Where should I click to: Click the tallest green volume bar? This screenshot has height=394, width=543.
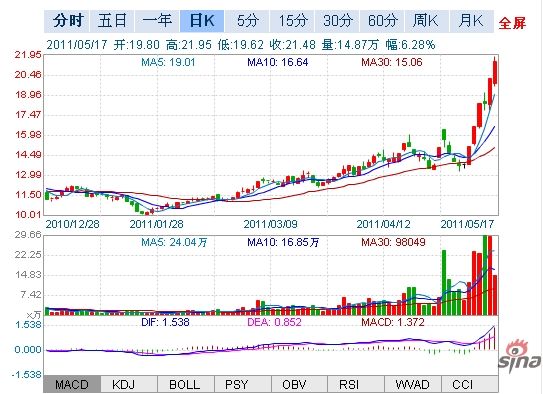click(485, 275)
